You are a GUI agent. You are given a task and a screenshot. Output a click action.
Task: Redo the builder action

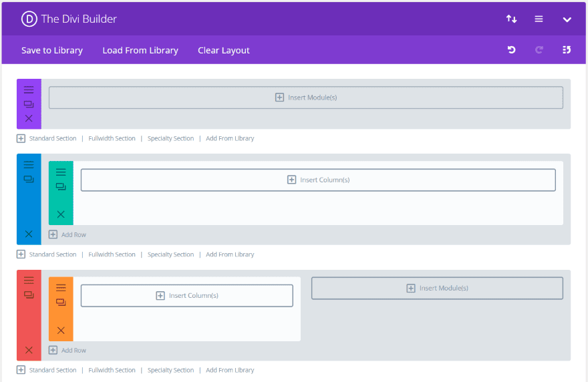539,49
